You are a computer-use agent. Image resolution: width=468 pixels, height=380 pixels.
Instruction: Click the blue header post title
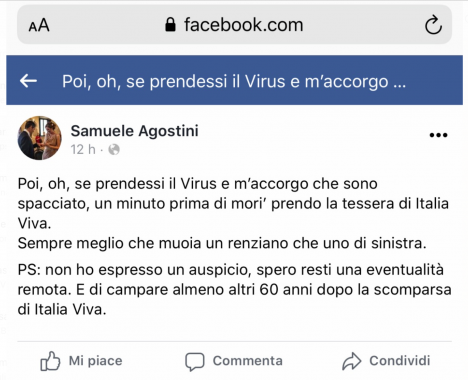[234, 81]
